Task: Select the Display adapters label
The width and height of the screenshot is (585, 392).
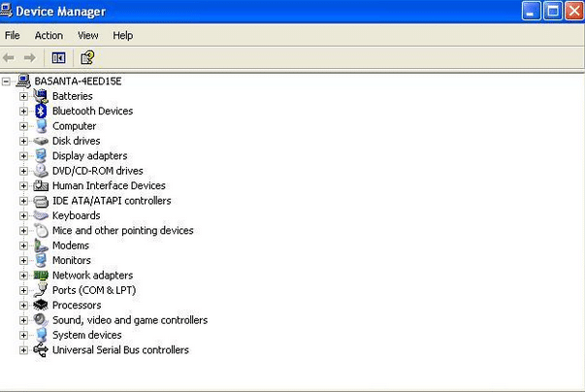Action: pos(89,156)
